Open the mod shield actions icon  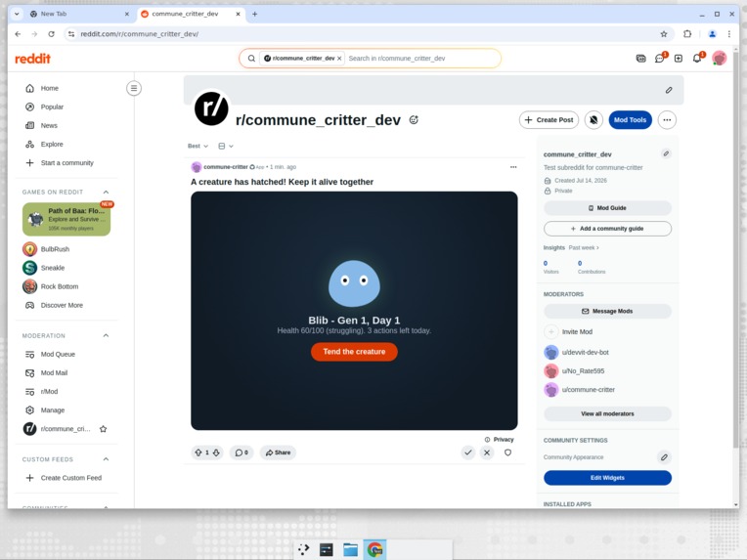(x=507, y=452)
